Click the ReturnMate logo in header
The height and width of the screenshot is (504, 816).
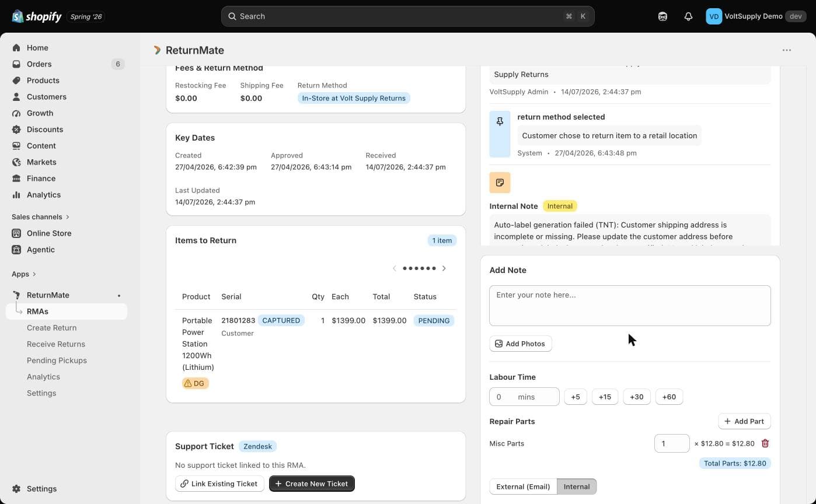tap(157, 50)
